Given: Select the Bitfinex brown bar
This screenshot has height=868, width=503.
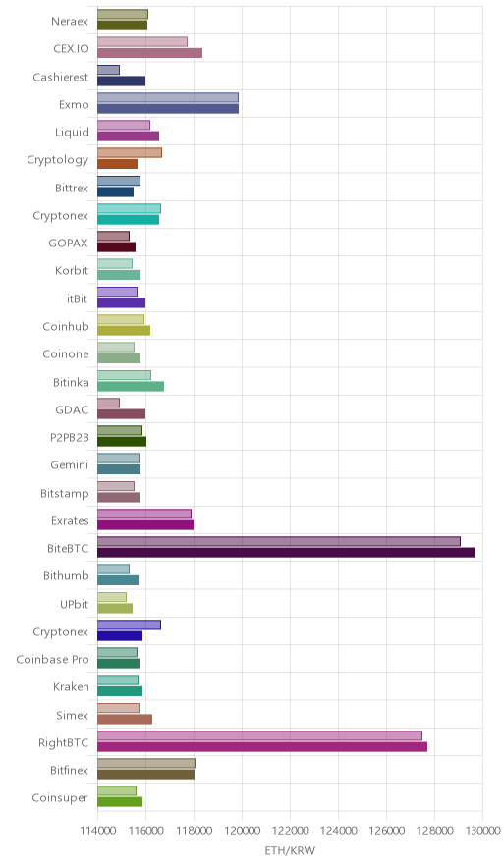Looking at the screenshot, I should tap(145, 775).
